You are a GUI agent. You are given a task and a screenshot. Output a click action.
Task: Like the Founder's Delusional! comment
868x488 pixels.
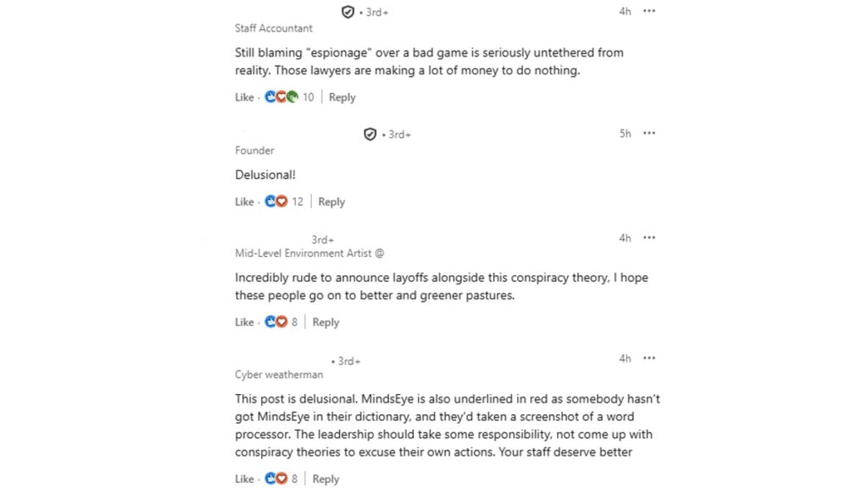pos(244,202)
